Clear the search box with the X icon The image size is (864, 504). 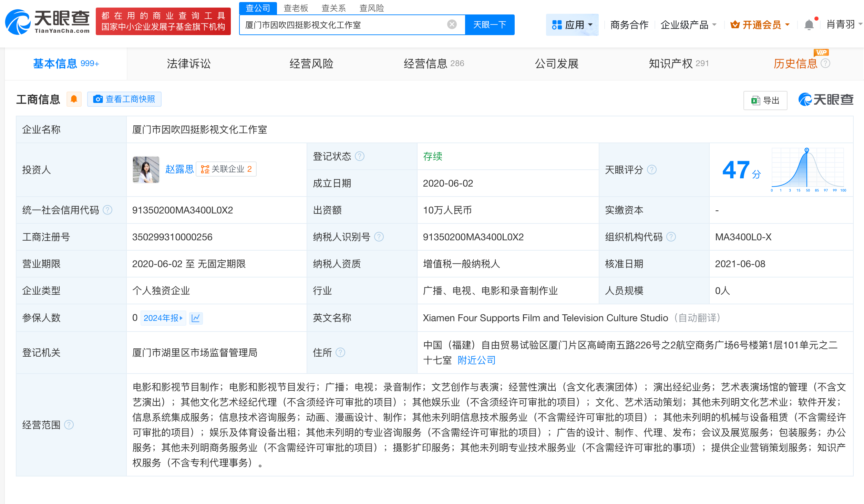tap(451, 24)
